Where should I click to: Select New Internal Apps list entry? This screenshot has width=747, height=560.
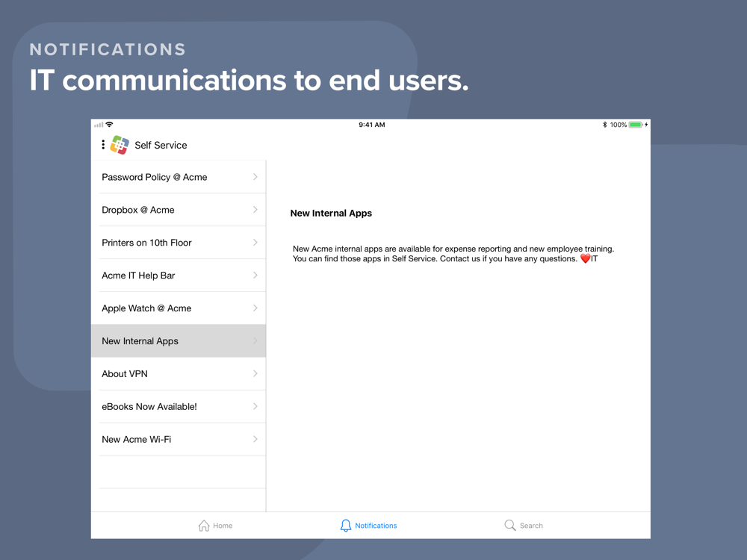(x=179, y=341)
